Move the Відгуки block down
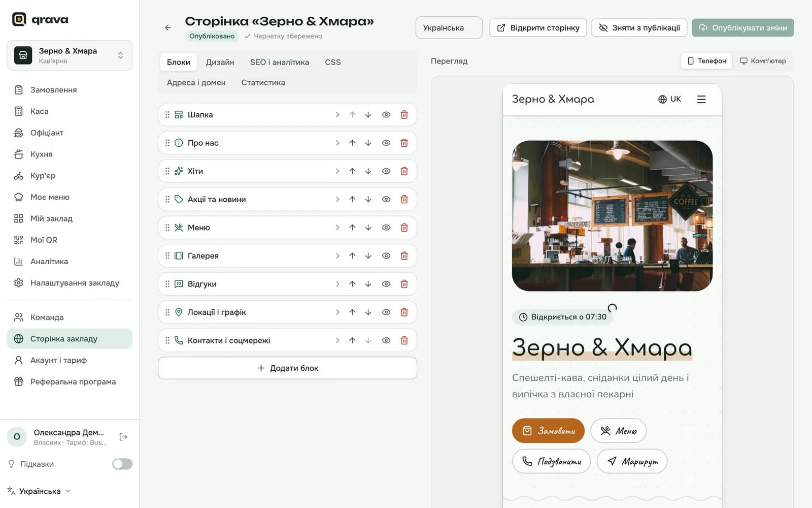Viewport: 812px width, 508px height. click(x=368, y=284)
